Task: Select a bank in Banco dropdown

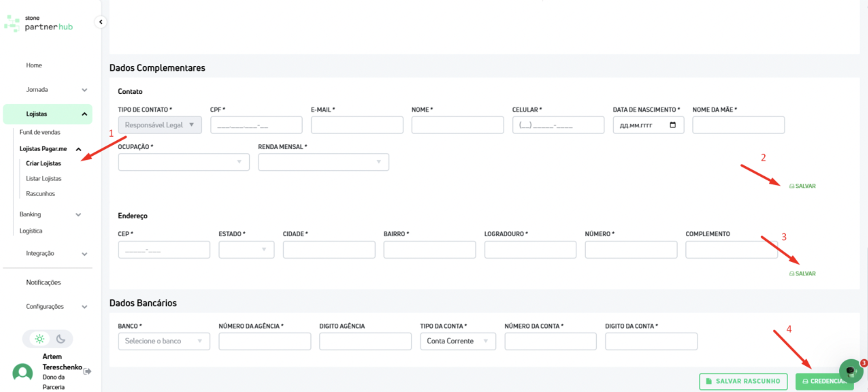Action: [164, 341]
